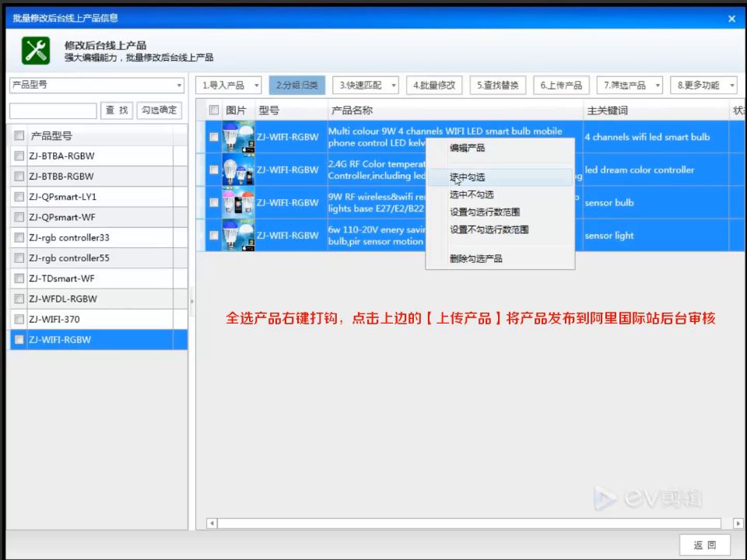Click the 产品名称 column header
Viewport: 747px width, 560px height.
[x=455, y=111]
